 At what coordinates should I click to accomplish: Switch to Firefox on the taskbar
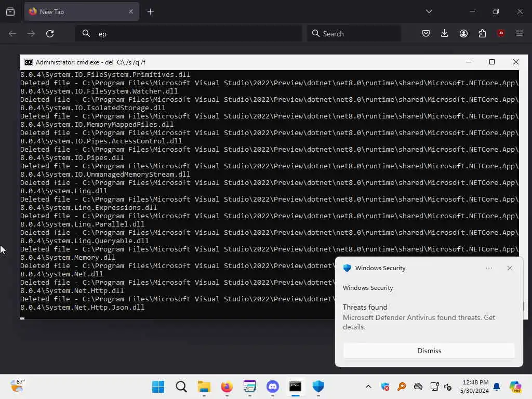coord(227,387)
